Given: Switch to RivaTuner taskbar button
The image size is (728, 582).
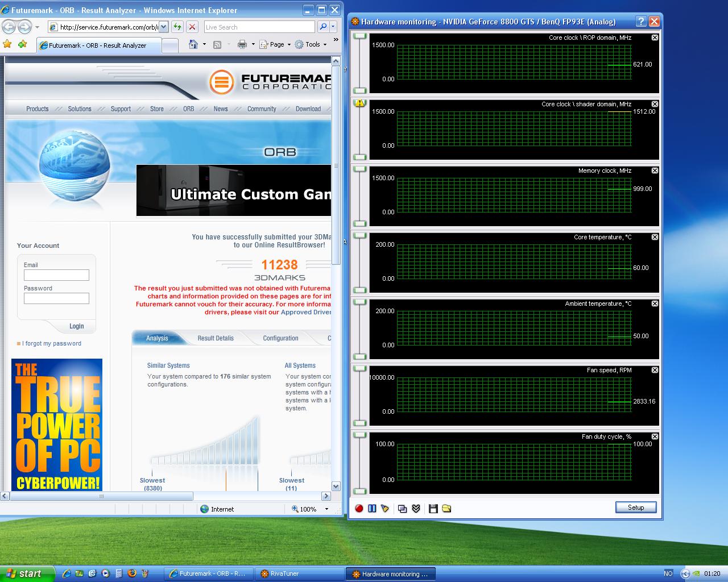Looking at the screenshot, I should click(299, 574).
